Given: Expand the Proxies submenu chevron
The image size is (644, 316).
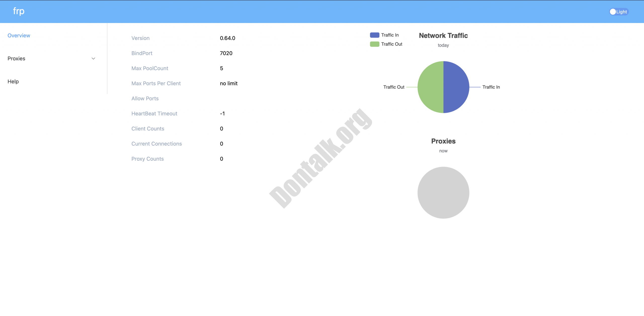Looking at the screenshot, I should pyautogui.click(x=93, y=59).
